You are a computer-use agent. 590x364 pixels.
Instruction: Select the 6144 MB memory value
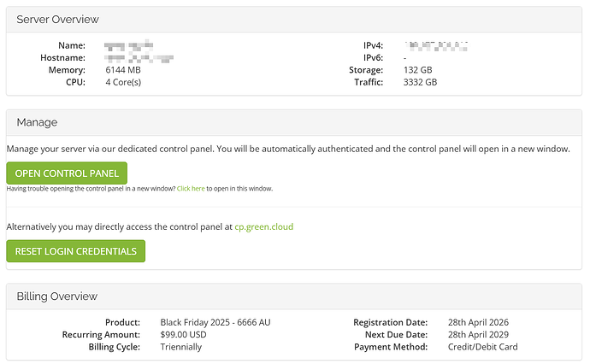click(123, 70)
